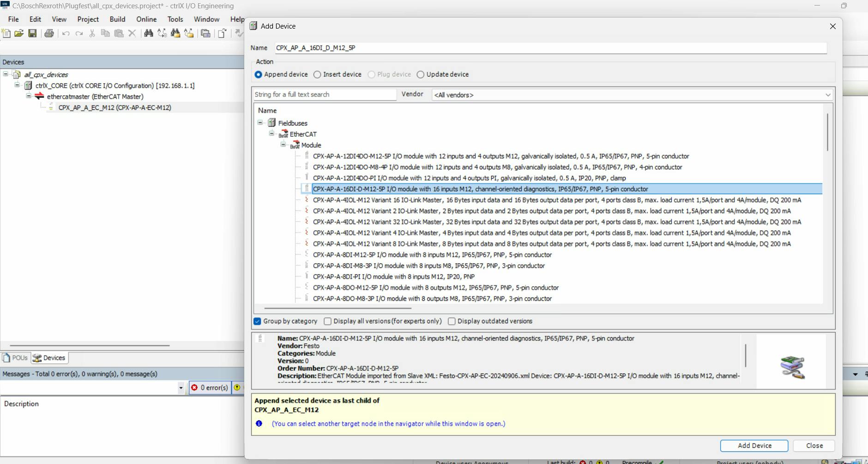The height and width of the screenshot is (464, 868).
Task: Click the Add Device button
Action: click(754, 446)
